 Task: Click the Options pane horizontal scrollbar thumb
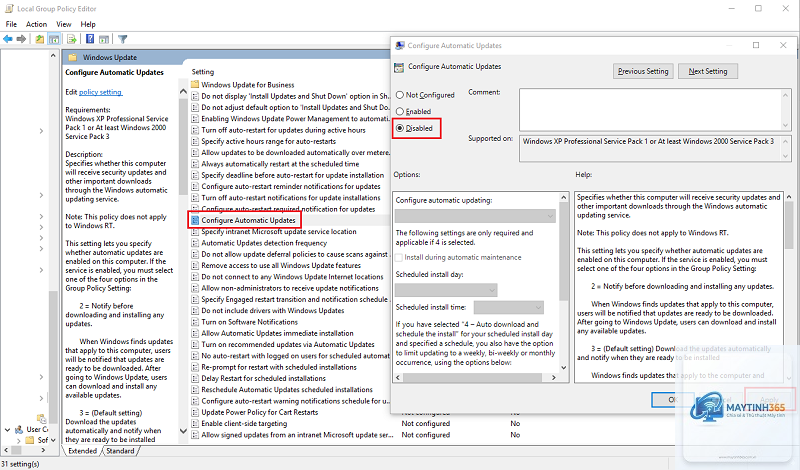pos(472,378)
